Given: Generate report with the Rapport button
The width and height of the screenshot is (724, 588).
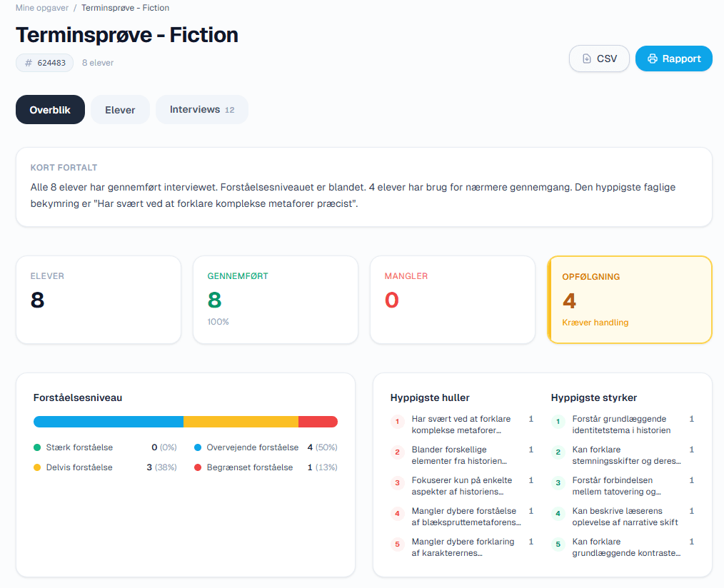Looking at the screenshot, I should point(673,59).
